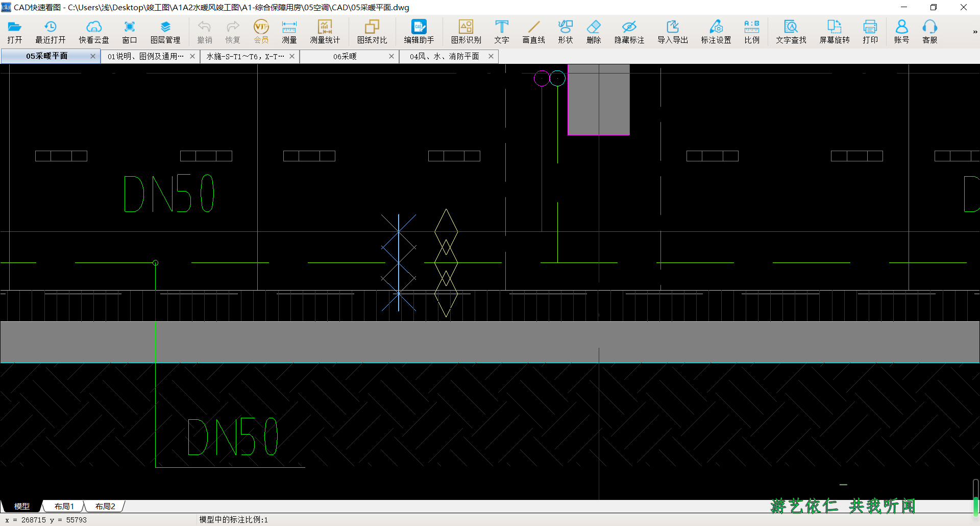The width and height of the screenshot is (980, 526).
Task: Close the 01说明、图例及通用 tab
Action: pos(192,56)
